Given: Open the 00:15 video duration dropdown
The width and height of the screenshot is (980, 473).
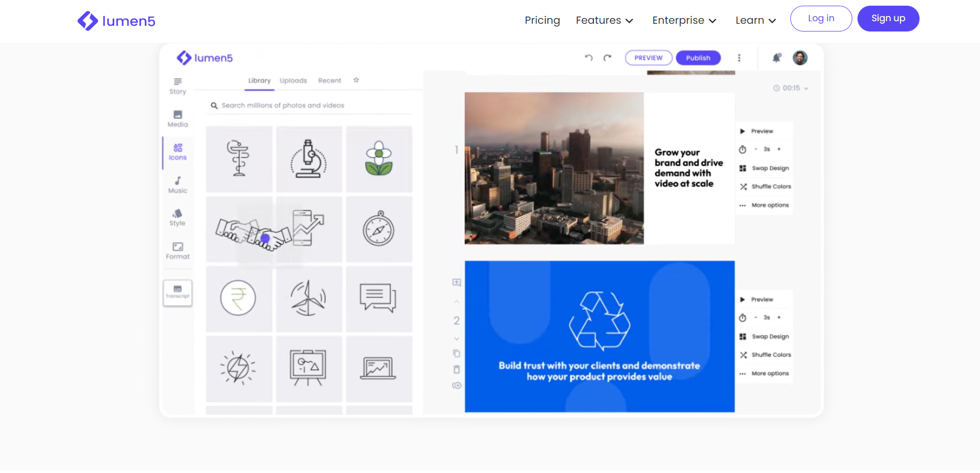Looking at the screenshot, I should [x=791, y=88].
